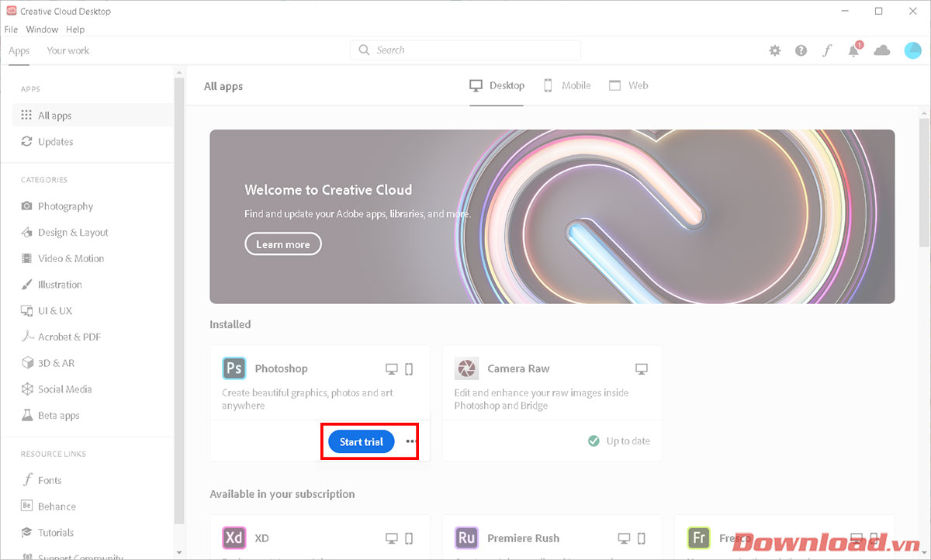Screen dimensions: 931x560
Task: Click the Premiere Rush Ru icon
Action: 466,538
